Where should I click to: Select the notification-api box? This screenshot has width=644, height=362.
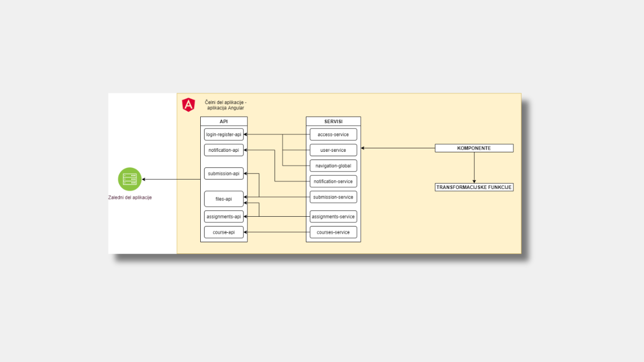pyautogui.click(x=224, y=150)
